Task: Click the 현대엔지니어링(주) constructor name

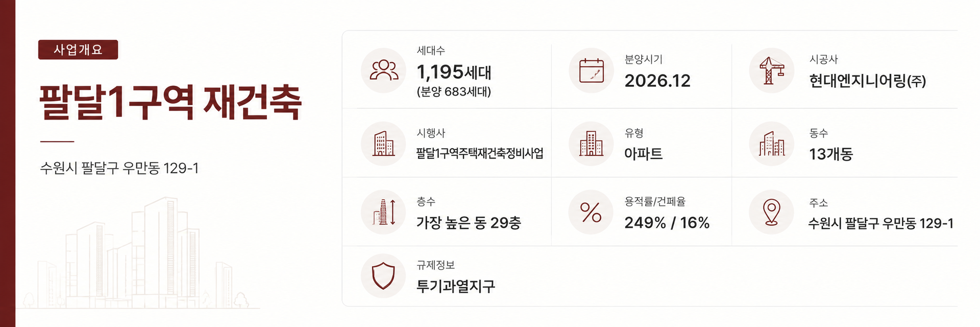Action: 867,81
